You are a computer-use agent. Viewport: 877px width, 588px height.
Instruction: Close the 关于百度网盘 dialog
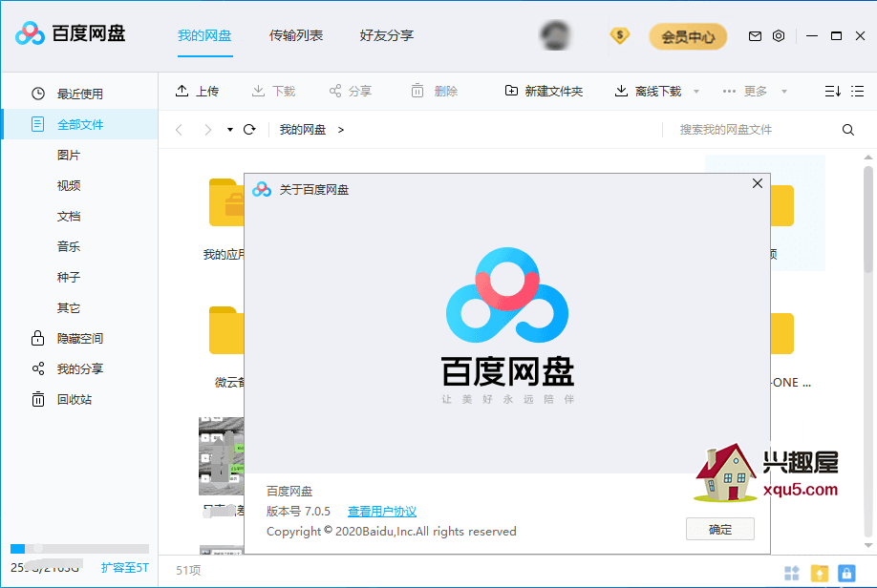point(758,183)
